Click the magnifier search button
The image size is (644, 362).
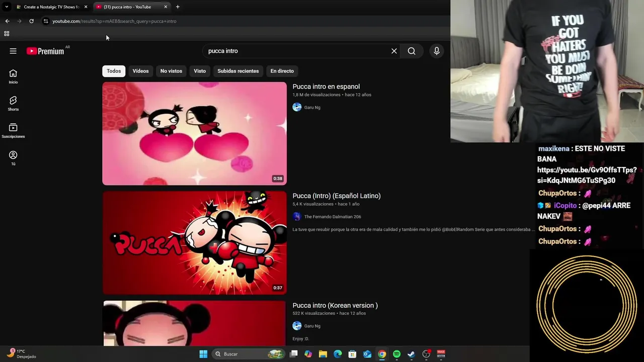pyautogui.click(x=412, y=51)
